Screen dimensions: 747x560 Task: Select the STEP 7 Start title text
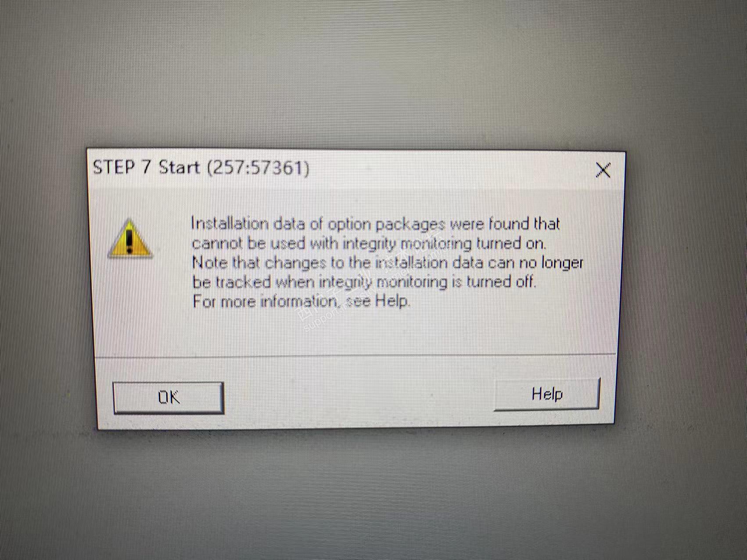click(147, 167)
